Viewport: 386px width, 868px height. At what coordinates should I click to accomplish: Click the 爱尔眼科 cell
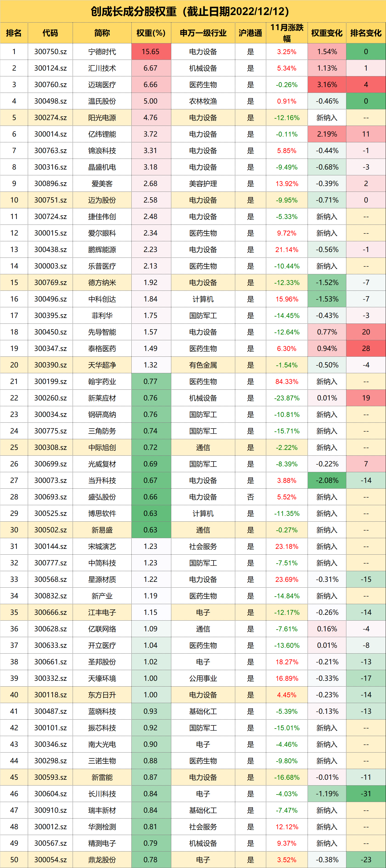[x=102, y=233]
